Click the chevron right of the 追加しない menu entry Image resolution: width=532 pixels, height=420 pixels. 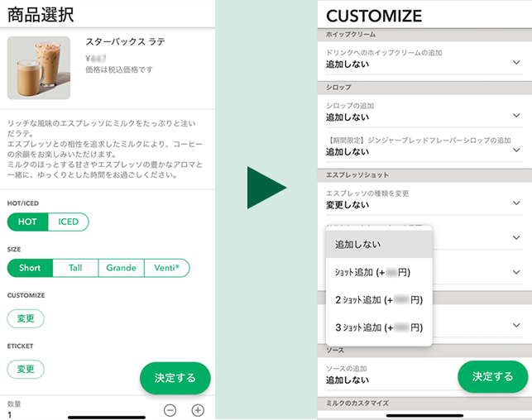coord(516,237)
